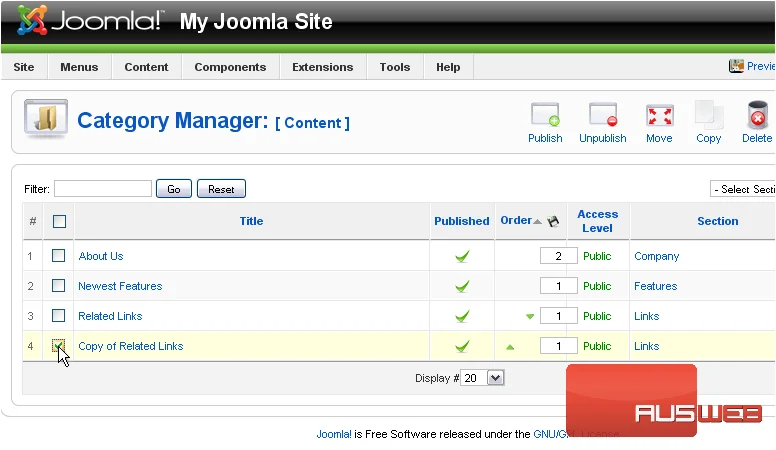Screen dimensions: 776x450
Task: Open the Newest Features category link
Action: 120,286
